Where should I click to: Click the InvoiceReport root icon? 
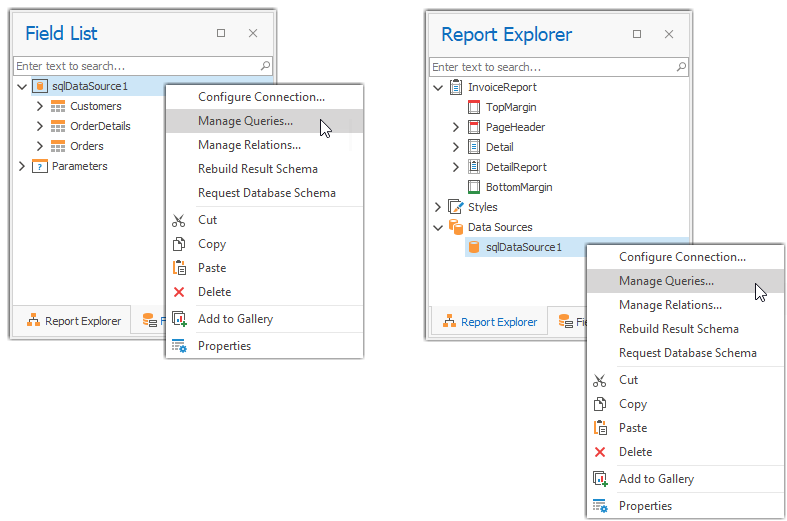456,87
